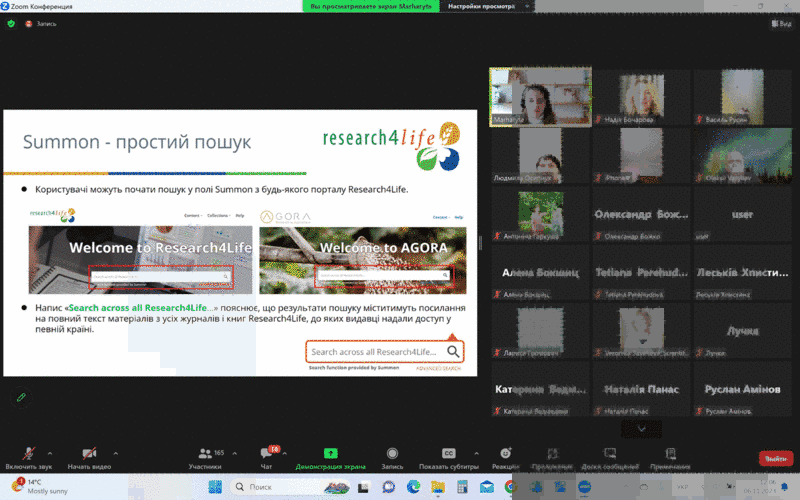Click OneDrive cloud icon in tray
This screenshot has height=500, width=800.
pyautogui.click(x=644, y=487)
